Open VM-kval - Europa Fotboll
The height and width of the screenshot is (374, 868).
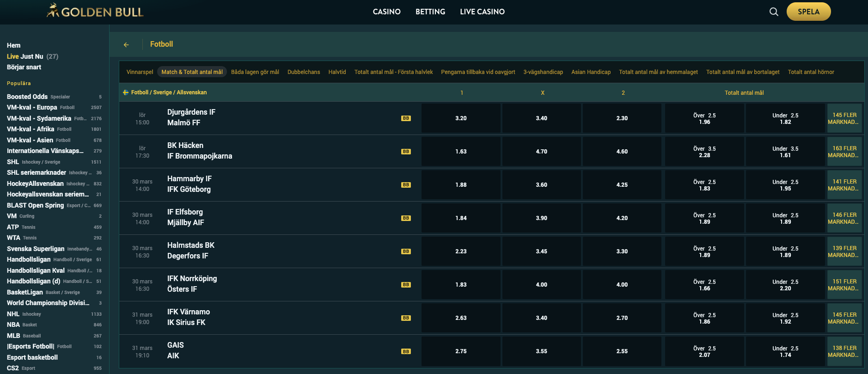pos(54,107)
